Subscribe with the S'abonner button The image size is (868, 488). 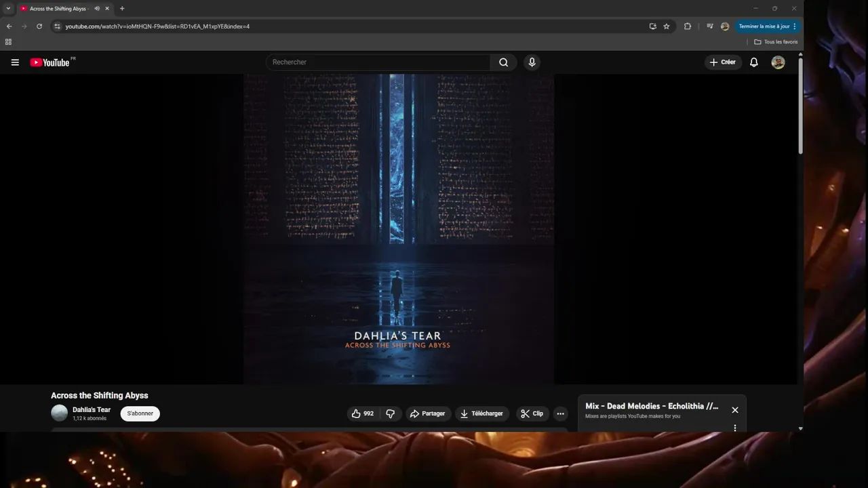coord(140,413)
